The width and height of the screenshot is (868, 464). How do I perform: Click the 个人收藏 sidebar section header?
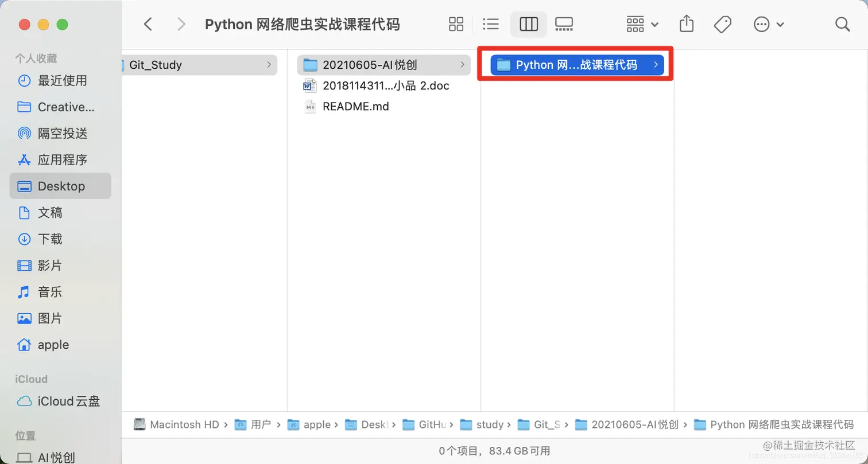click(x=36, y=59)
